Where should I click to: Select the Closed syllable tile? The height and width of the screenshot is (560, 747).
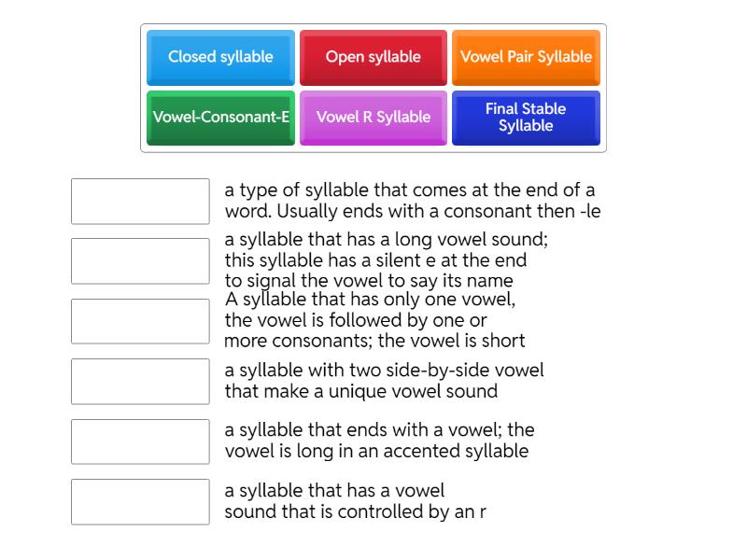click(219, 57)
